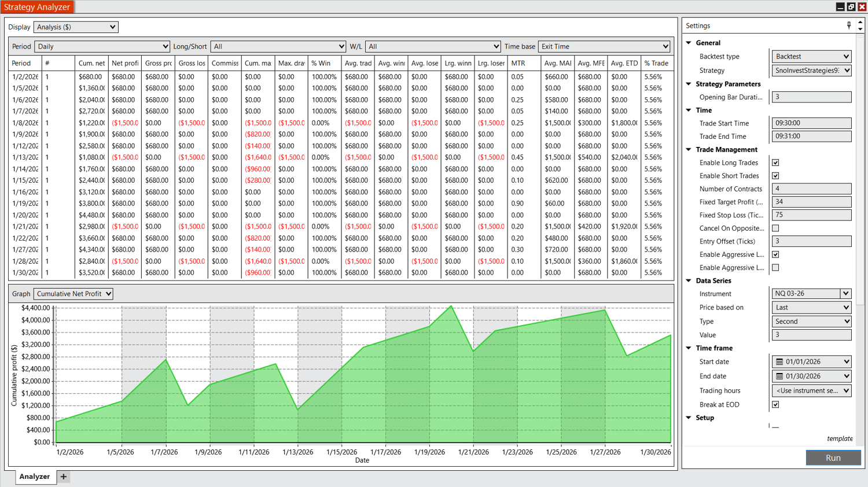Toggle the Enable Long Trades checkbox
This screenshot has width=868, height=487.
pyautogui.click(x=775, y=163)
